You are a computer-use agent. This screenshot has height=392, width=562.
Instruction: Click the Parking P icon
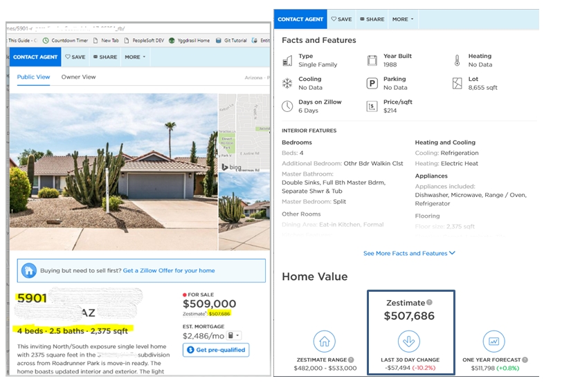pyautogui.click(x=372, y=84)
